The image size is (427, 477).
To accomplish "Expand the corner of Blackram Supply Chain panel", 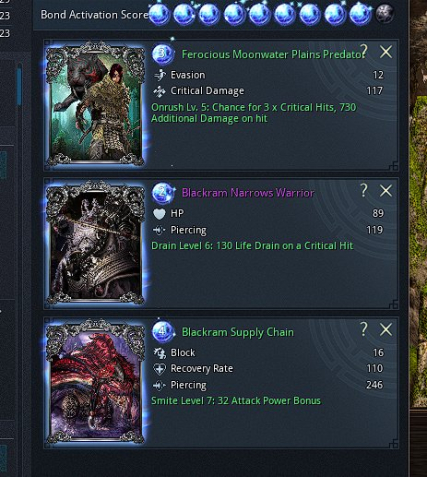I will pyautogui.click(x=393, y=444).
